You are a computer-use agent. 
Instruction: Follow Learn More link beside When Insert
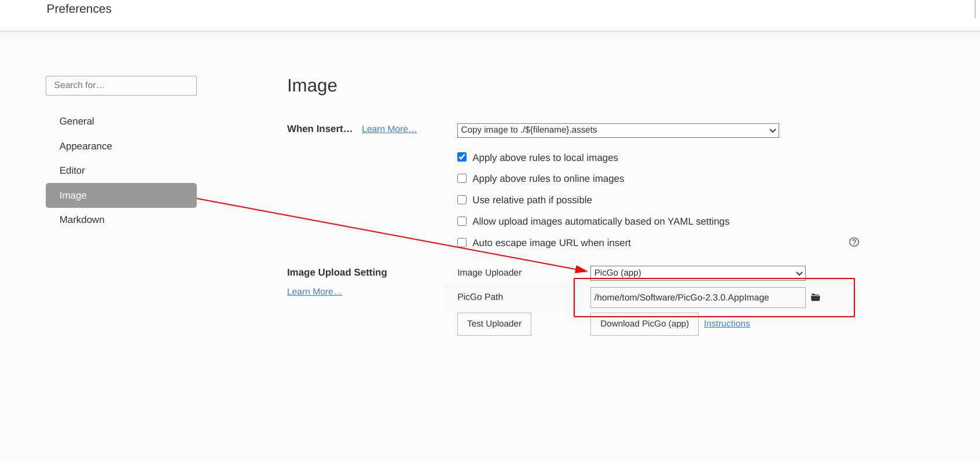pyautogui.click(x=389, y=129)
